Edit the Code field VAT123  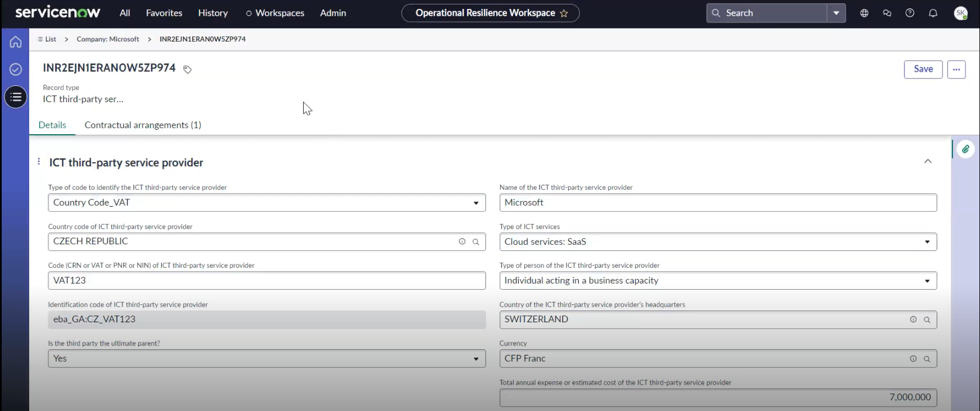[267, 281]
